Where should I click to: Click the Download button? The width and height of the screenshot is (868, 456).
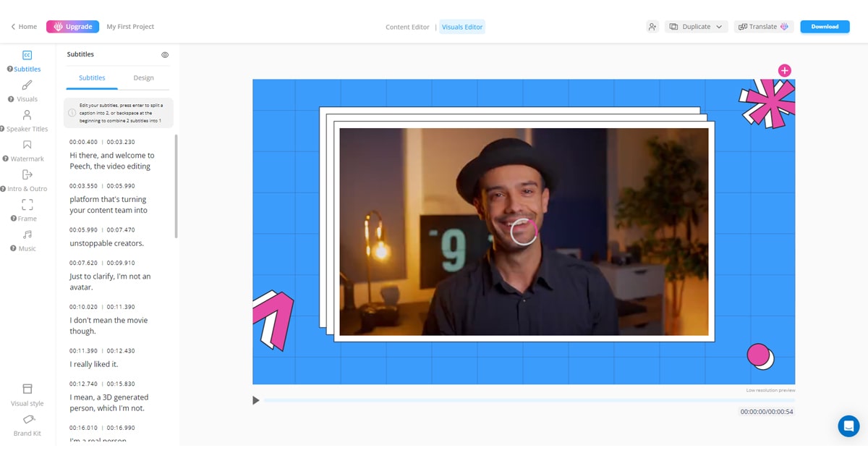click(825, 27)
